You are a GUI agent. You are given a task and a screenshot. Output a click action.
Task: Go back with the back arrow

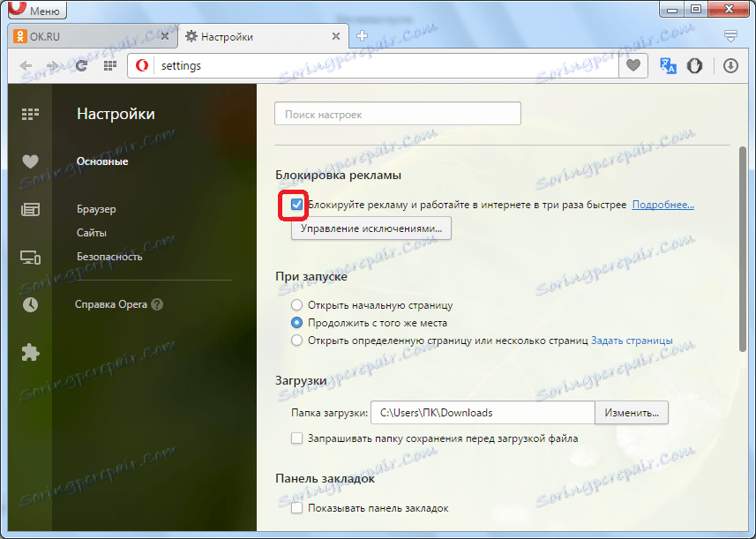(26, 65)
